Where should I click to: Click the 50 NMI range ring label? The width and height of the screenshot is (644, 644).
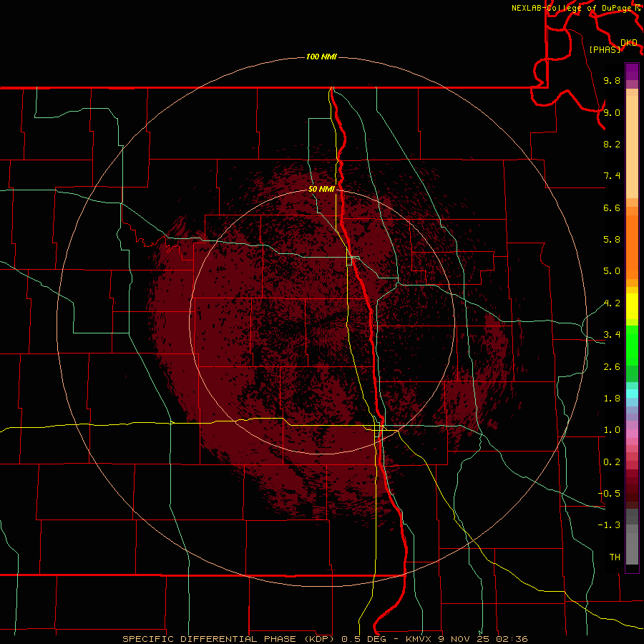(321, 189)
